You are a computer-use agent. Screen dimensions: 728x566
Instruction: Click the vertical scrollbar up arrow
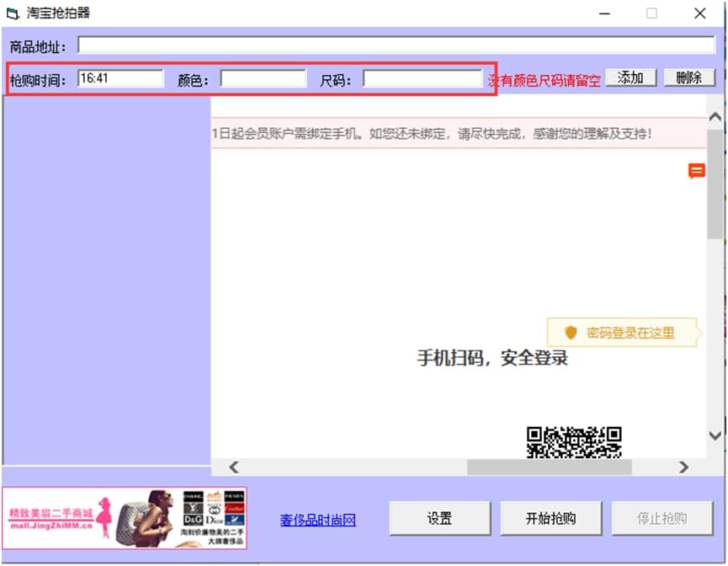point(715,114)
